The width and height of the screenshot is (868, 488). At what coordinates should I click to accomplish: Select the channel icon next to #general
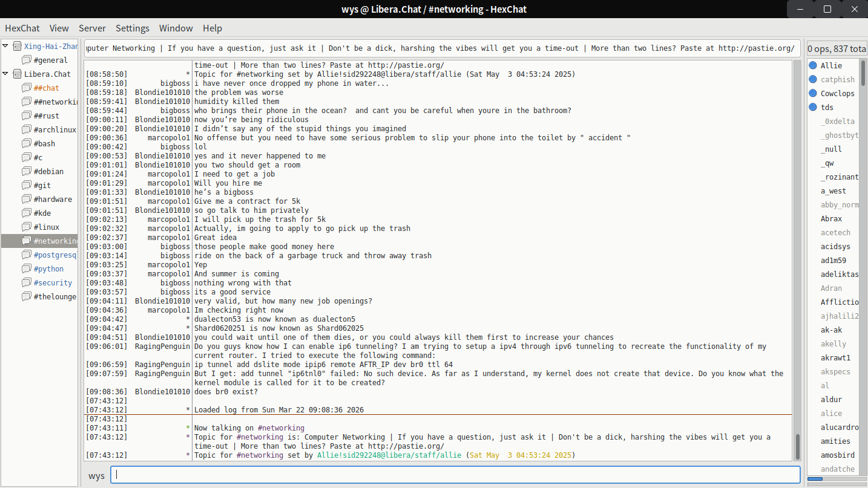point(26,60)
